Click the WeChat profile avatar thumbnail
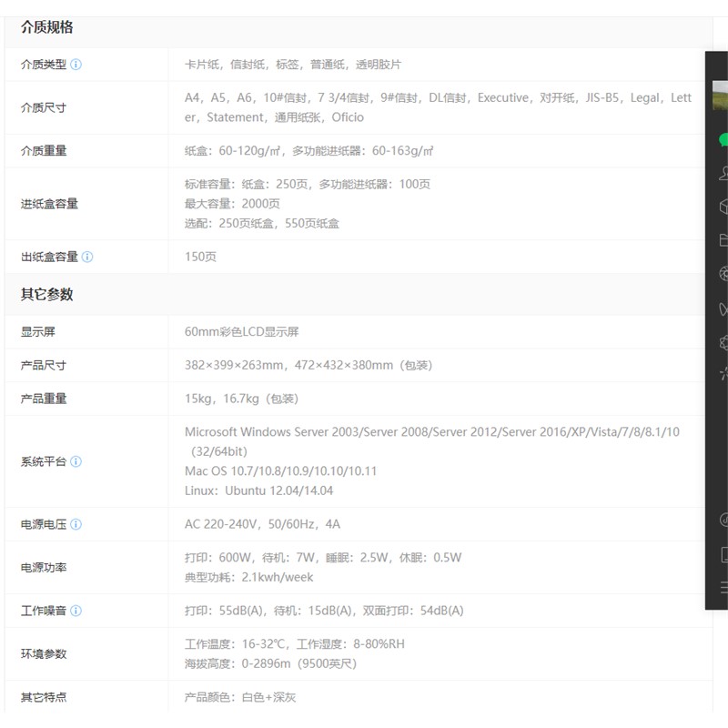This screenshot has width=728, height=728. coord(720,96)
